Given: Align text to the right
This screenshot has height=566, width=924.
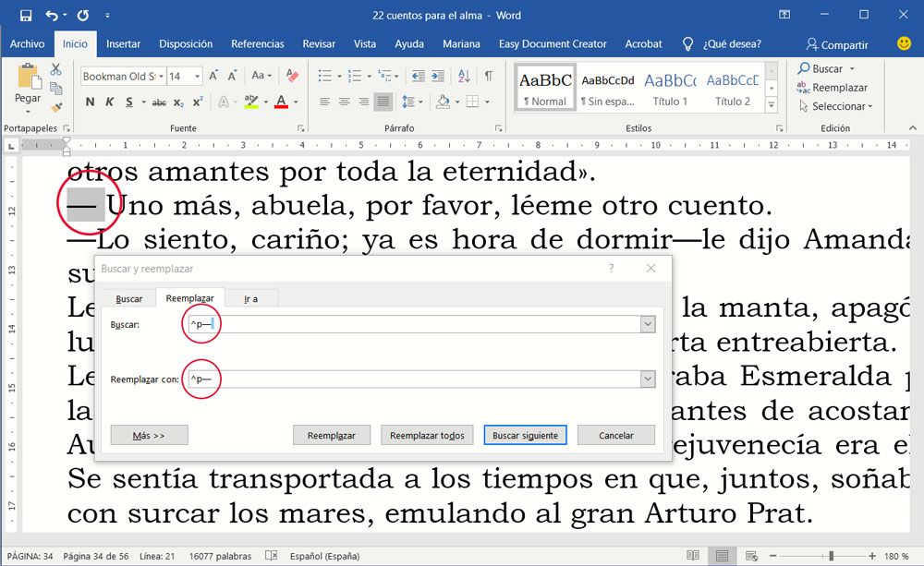Looking at the screenshot, I should (363, 102).
